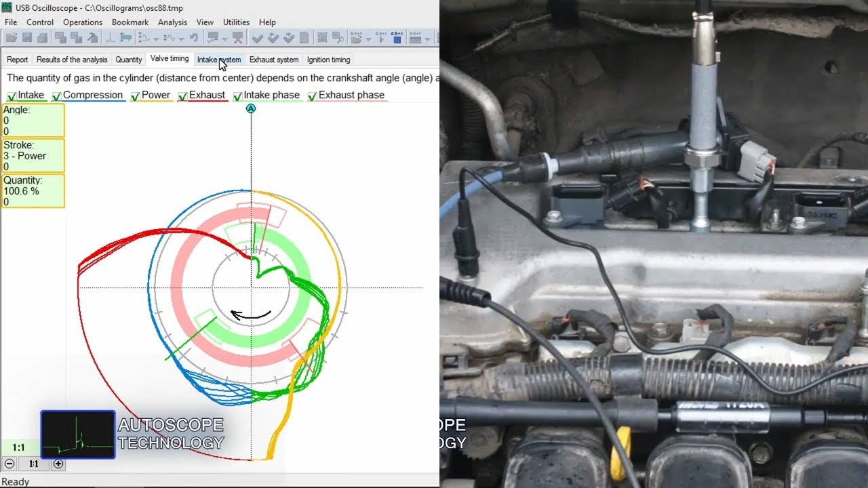
Task: Click the Ready status bar text
Action: 15,482
